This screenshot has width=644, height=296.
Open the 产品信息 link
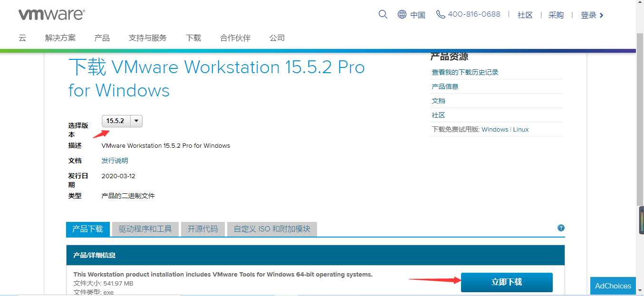pyautogui.click(x=445, y=86)
